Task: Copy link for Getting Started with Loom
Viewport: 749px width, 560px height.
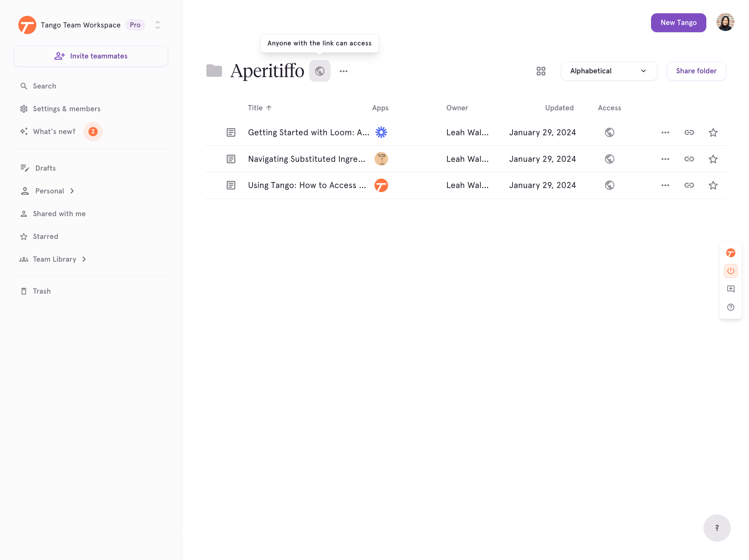Action: (x=689, y=132)
